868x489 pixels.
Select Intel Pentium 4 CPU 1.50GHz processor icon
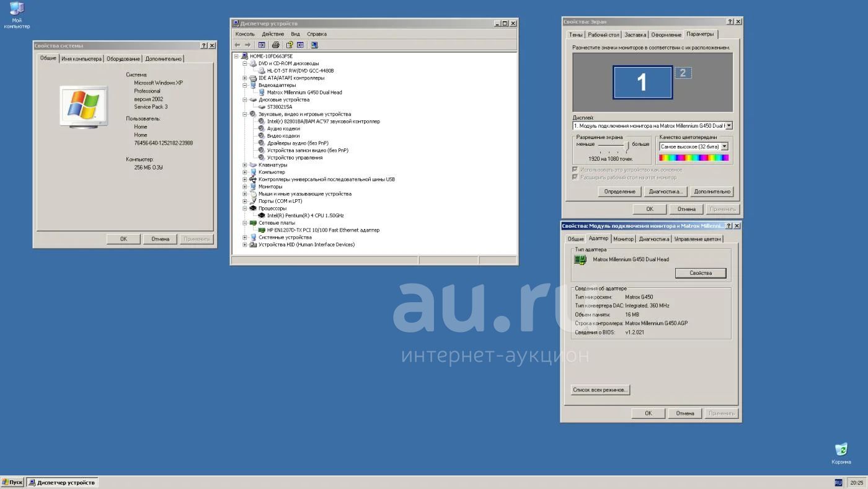262,215
